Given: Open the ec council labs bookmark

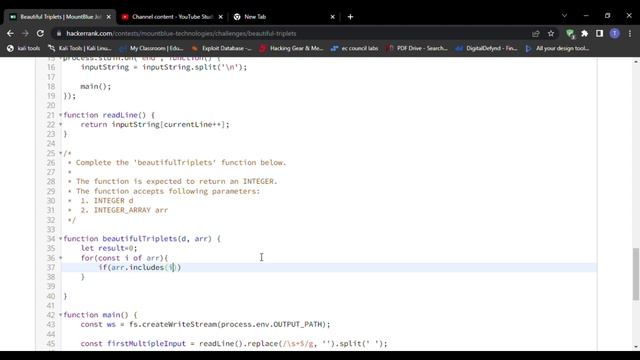Looking at the screenshot, I should 354,48.
